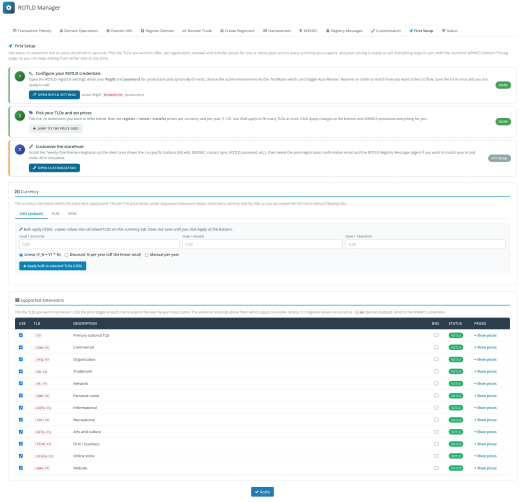Uncheck Use for the Network row
The image size is (523, 502).
pyautogui.click(x=21, y=383)
